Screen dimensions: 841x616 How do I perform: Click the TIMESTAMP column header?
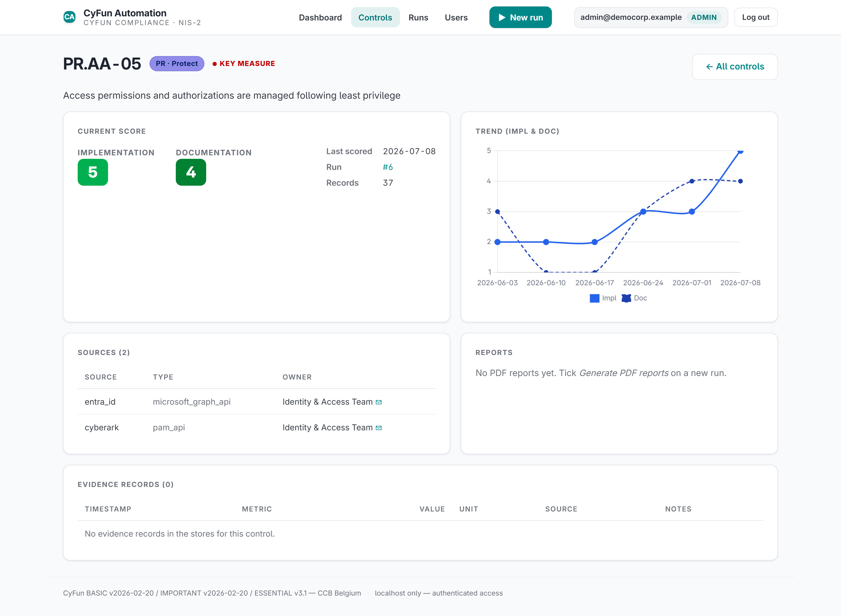tap(108, 509)
